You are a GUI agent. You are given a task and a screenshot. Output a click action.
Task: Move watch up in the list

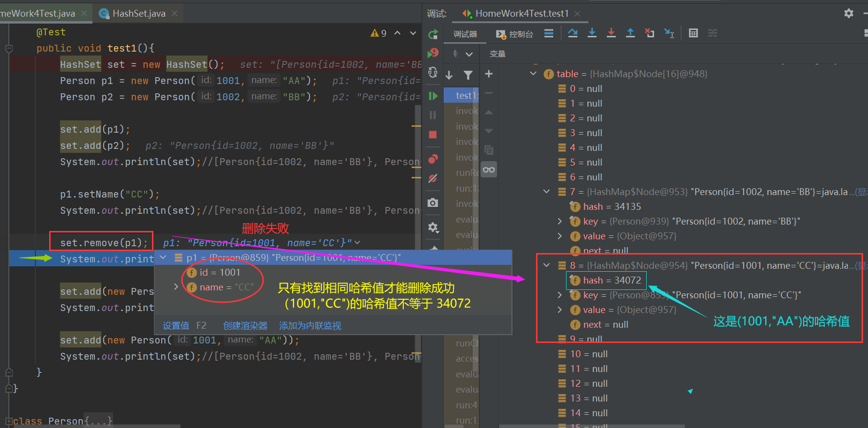pos(489,112)
